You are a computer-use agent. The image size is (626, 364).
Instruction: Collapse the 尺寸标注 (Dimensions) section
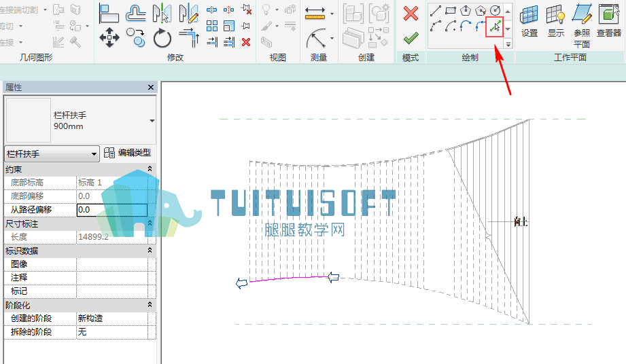[x=150, y=223]
